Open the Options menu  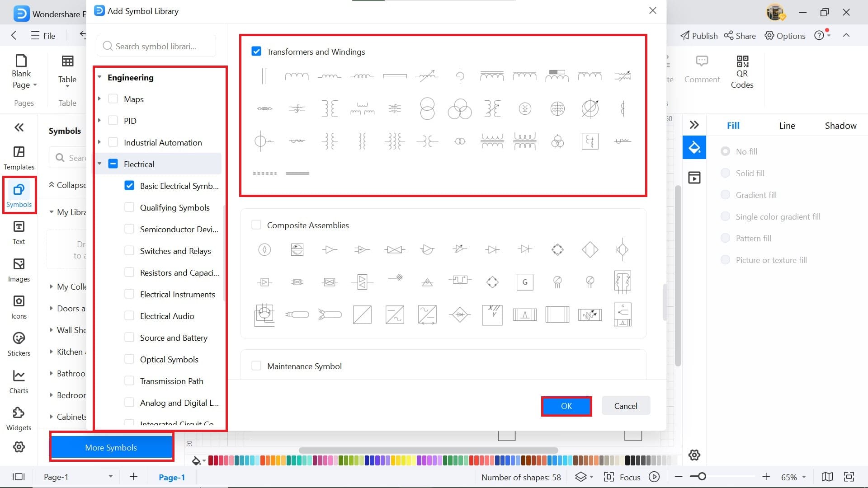785,36
